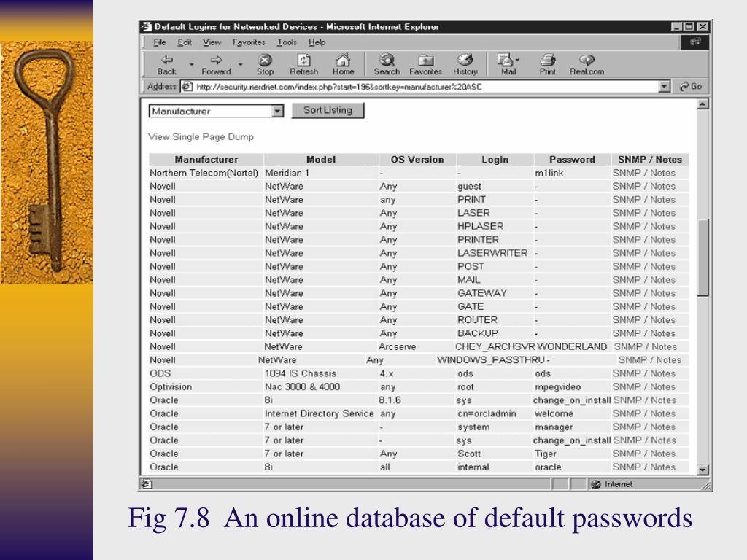Open the Favorites menu
Screen dimensions: 747x560
pyautogui.click(x=249, y=42)
